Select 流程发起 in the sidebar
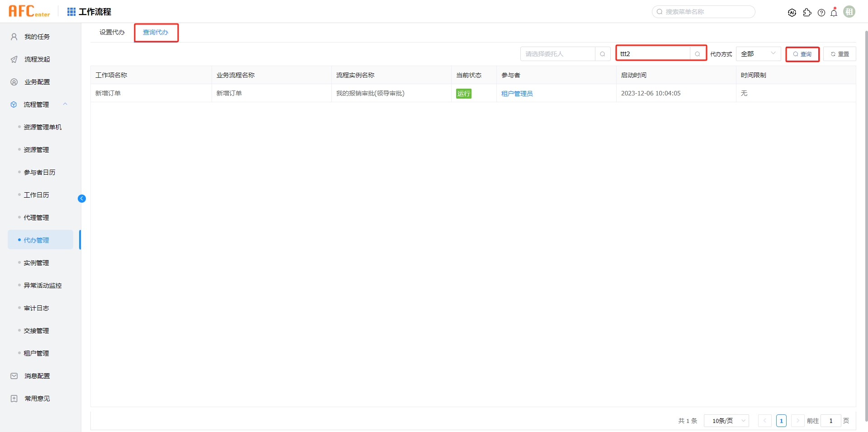 pos(37,59)
